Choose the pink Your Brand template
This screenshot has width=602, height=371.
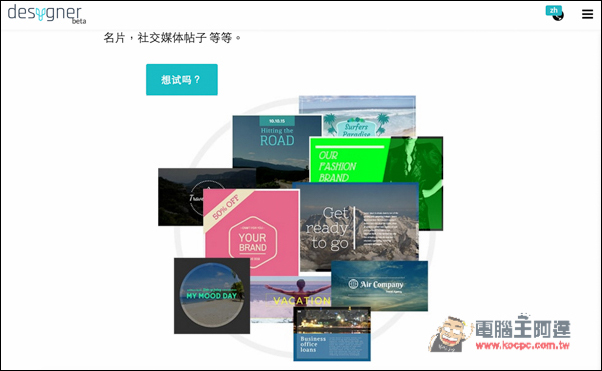251,232
